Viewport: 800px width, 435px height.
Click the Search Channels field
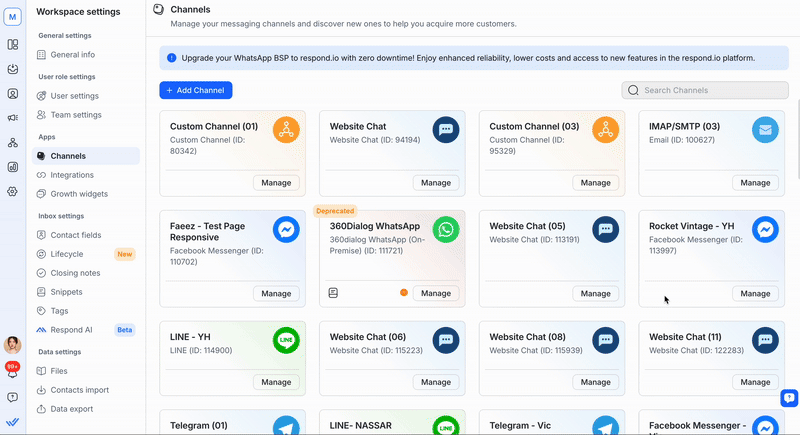(x=710, y=90)
